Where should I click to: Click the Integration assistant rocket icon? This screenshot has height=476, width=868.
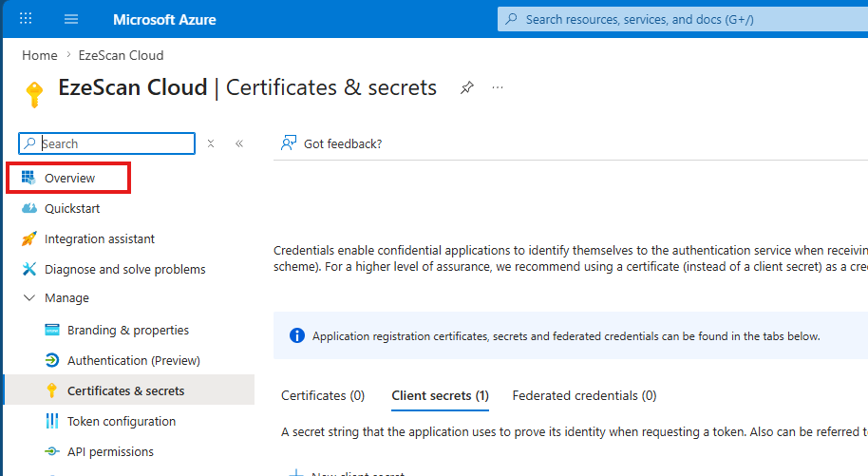[28, 238]
